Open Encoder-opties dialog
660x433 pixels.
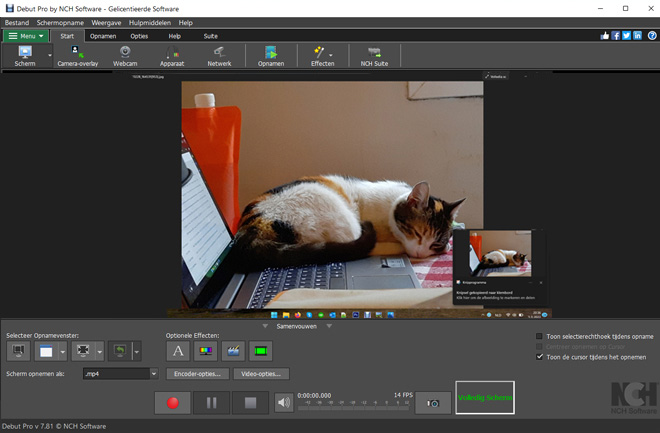197,374
